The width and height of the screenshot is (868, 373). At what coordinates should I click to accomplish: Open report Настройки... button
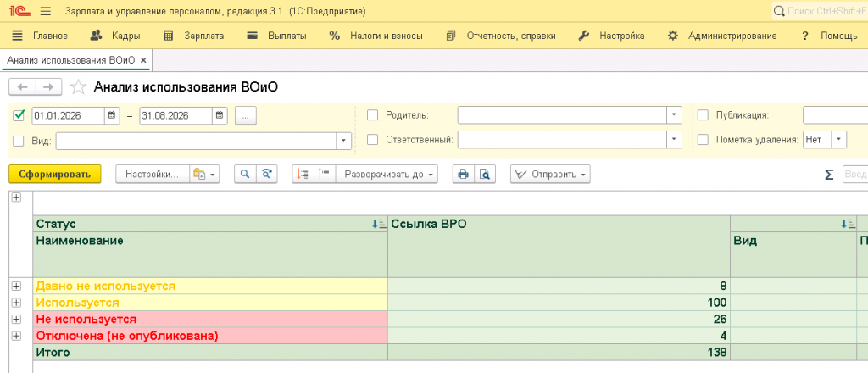point(153,175)
